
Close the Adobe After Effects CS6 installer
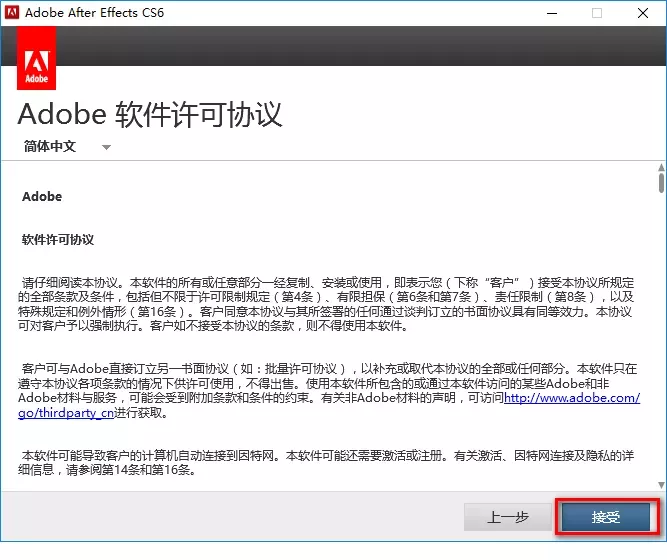click(x=642, y=13)
